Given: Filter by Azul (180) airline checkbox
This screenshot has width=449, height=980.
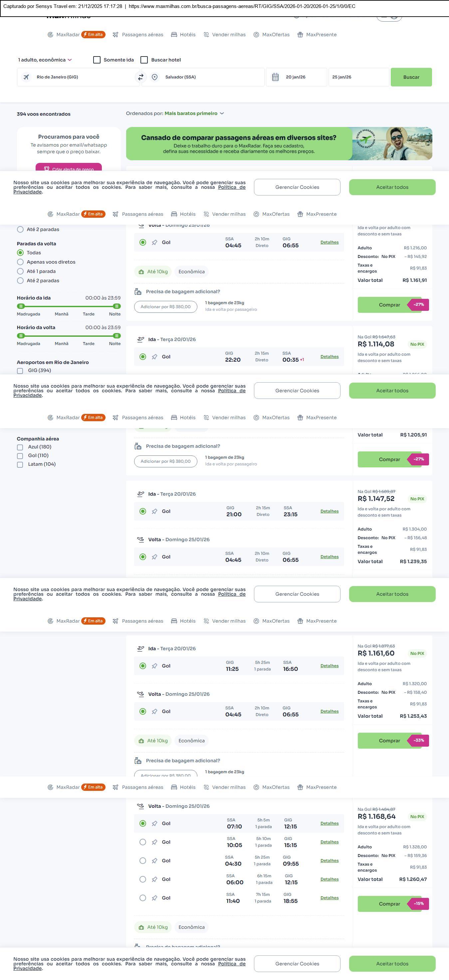Looking at the screenshot, I should (x=20, y=447).
